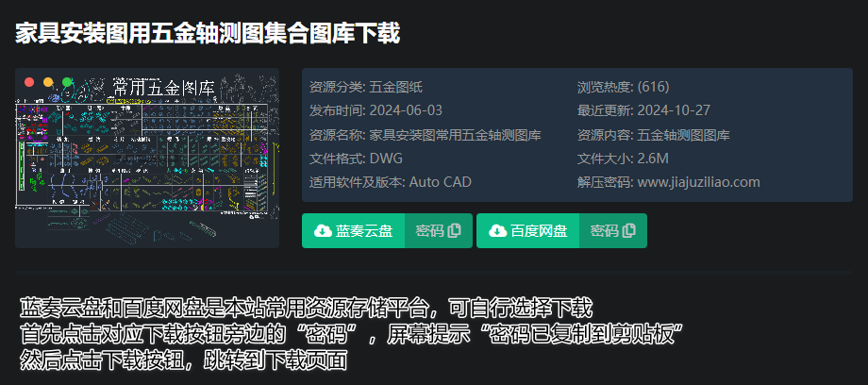Viewport: 868px width, 385px height.
Task: Download via the 百度网盘 button label
Action: pos(539,231)
